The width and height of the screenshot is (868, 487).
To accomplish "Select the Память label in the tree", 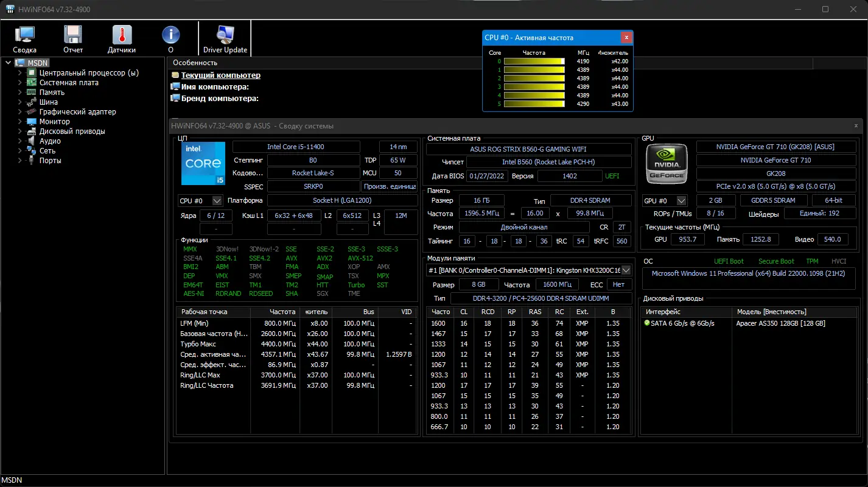I will point(52,93).
